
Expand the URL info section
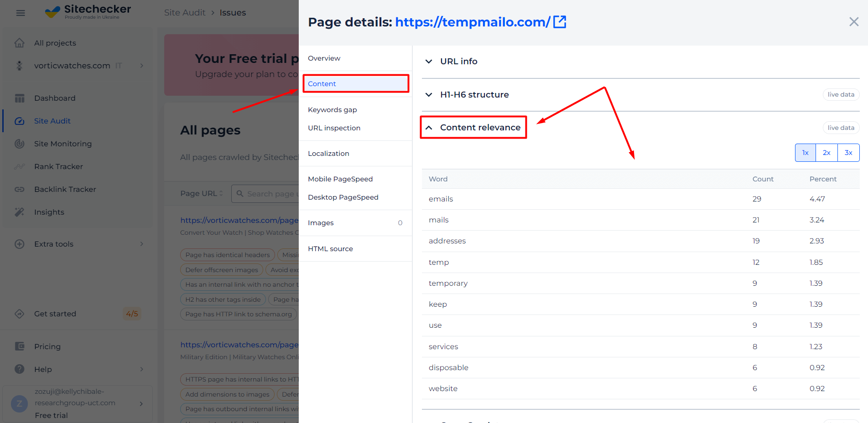point(429,61)
